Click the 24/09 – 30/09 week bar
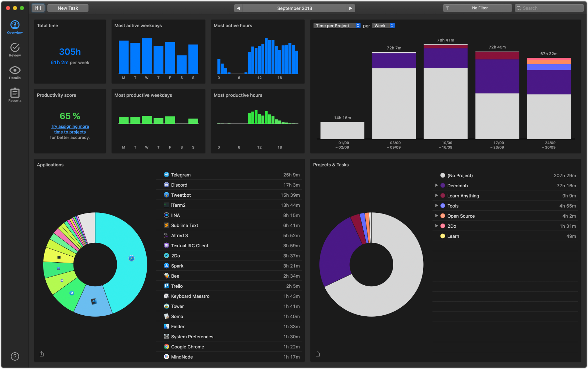 549,99
